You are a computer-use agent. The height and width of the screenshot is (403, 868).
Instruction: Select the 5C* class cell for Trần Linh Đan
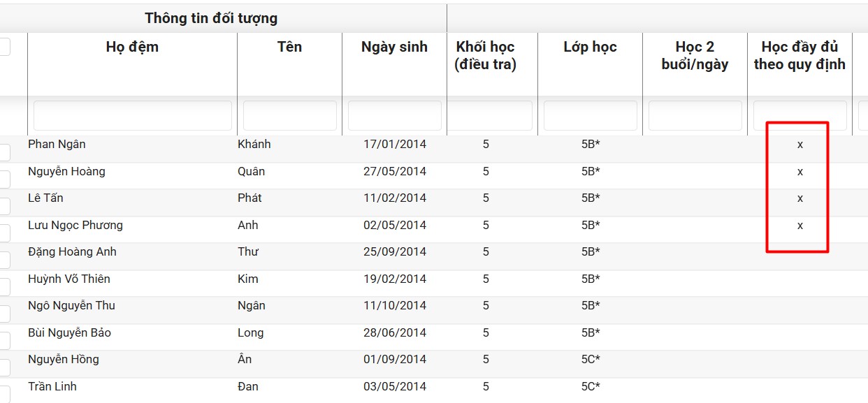[591, 387]
